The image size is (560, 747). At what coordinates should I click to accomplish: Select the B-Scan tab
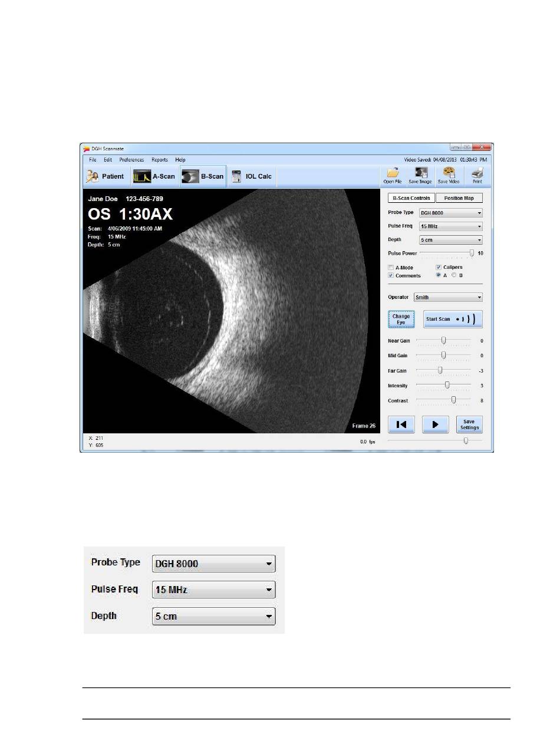click(202, 176)
